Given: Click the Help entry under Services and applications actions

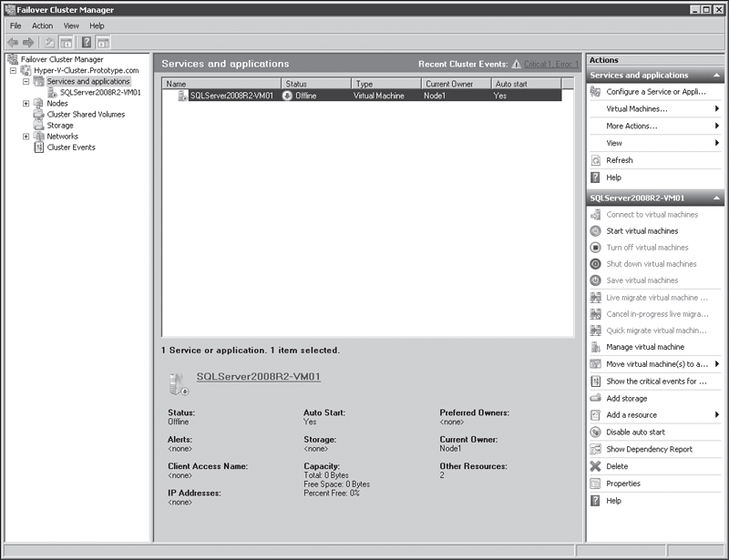Looking at the screenshot, I should [613, 178].
